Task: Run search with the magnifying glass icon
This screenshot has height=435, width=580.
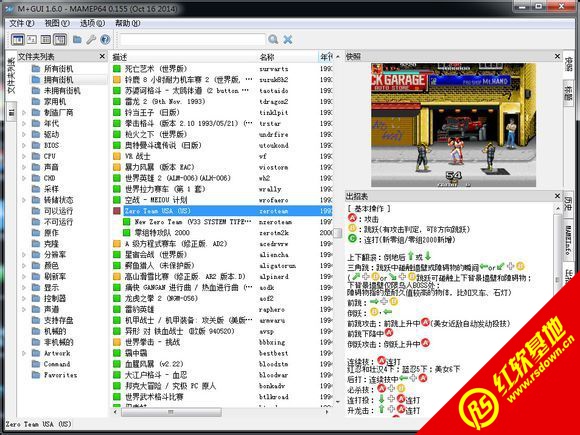Action: 273,39
